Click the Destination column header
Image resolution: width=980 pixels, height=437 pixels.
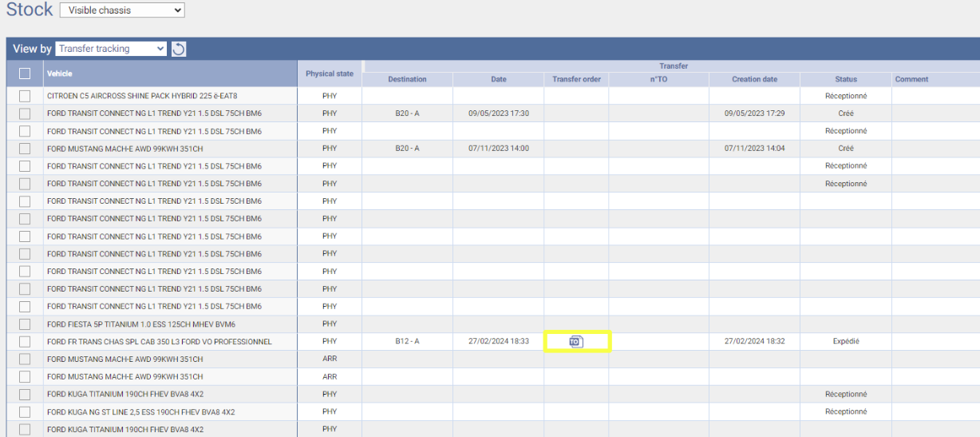[x=407, y=79]
